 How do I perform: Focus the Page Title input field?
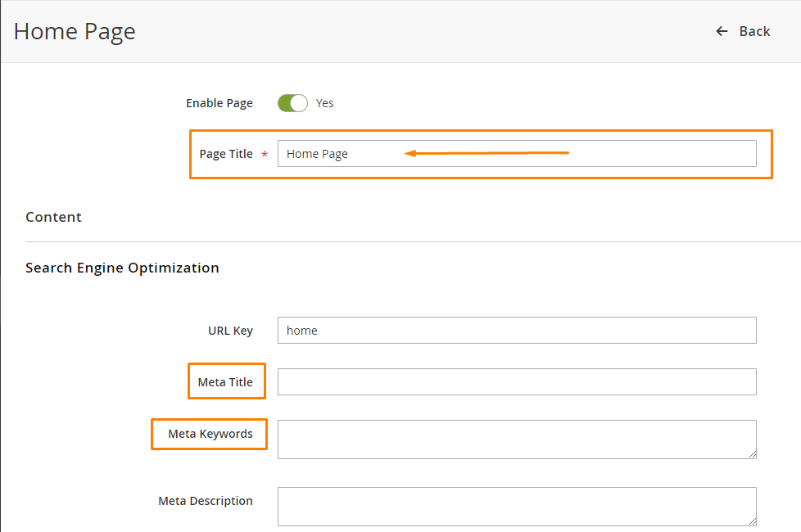517,154
